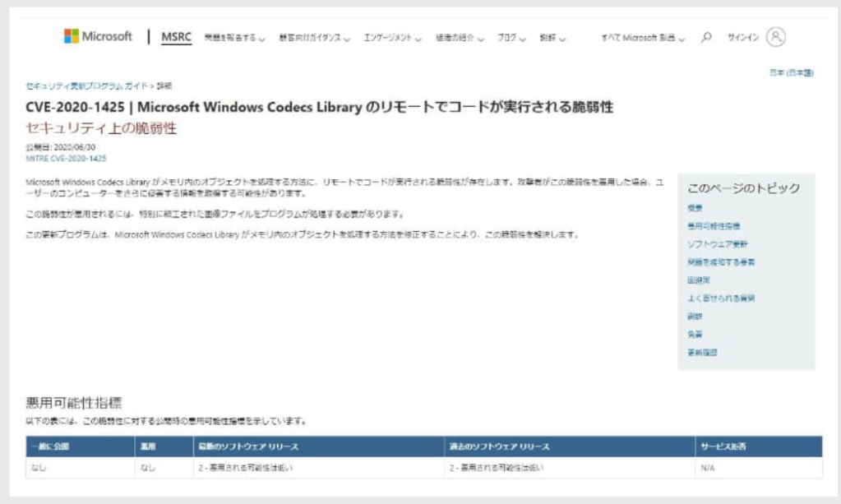Open the エンゲージメント navigation menu
Image resolution: width=841 pixels, height=504 pixels.
click(392, 38)
